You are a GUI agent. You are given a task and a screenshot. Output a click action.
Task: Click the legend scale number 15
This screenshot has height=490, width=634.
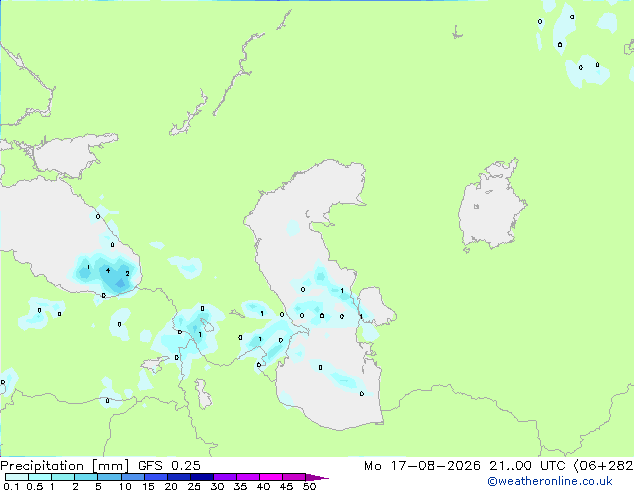pos(148,486)
